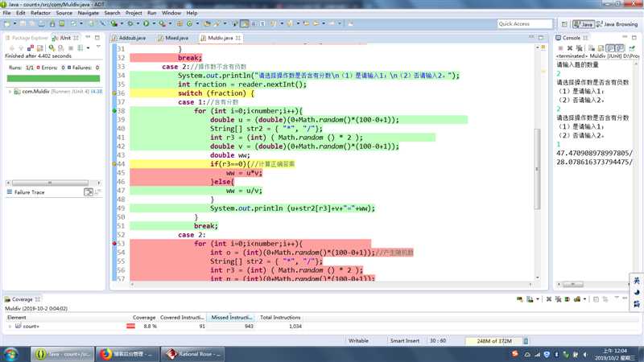The height and width of the screenshot is (362, 644).
Task: Click Quick Access search field
Action: coord(525,24)
